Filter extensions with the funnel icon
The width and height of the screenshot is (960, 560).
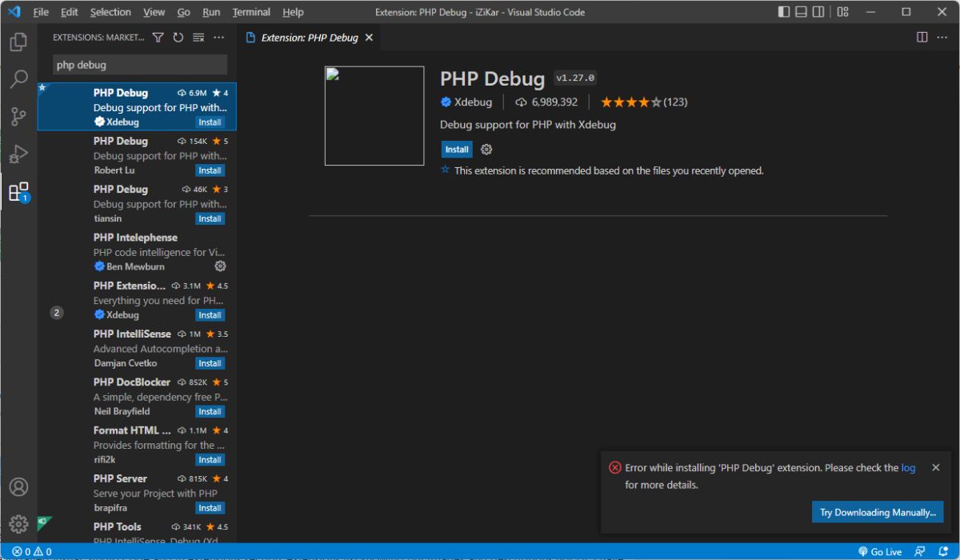pyautogui.click(x=158, y=38)
